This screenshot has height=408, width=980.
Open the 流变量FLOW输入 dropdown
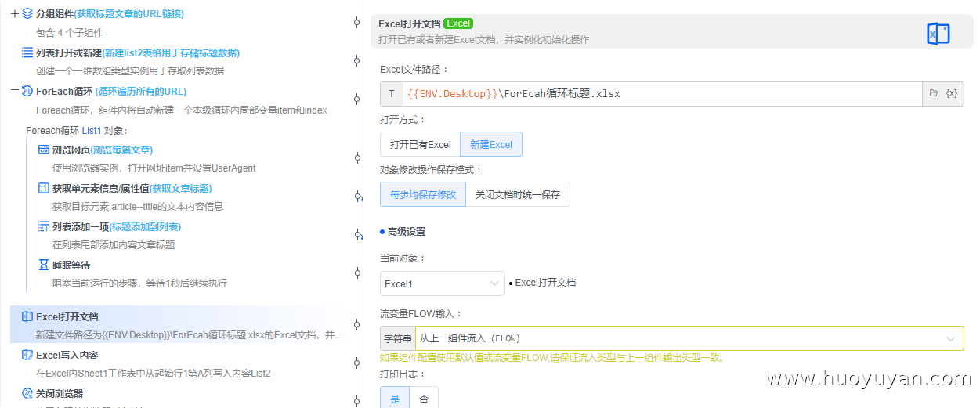[689, 338]
